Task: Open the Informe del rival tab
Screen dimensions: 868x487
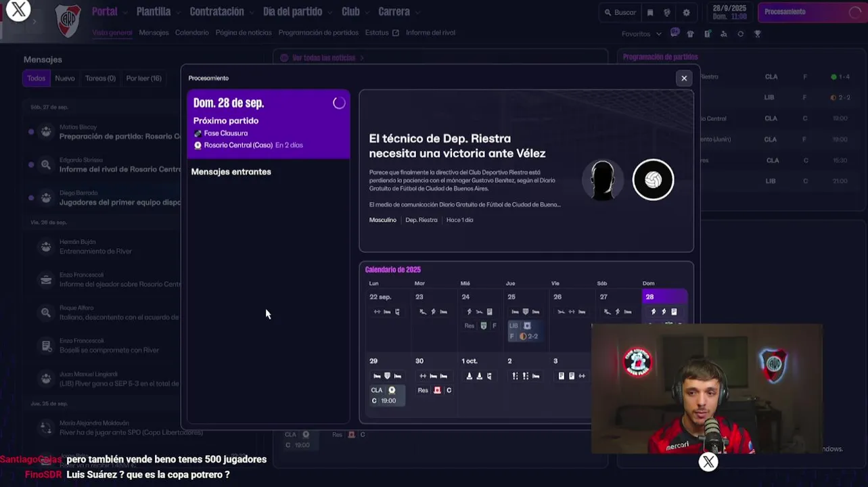Action: point(430,32)
